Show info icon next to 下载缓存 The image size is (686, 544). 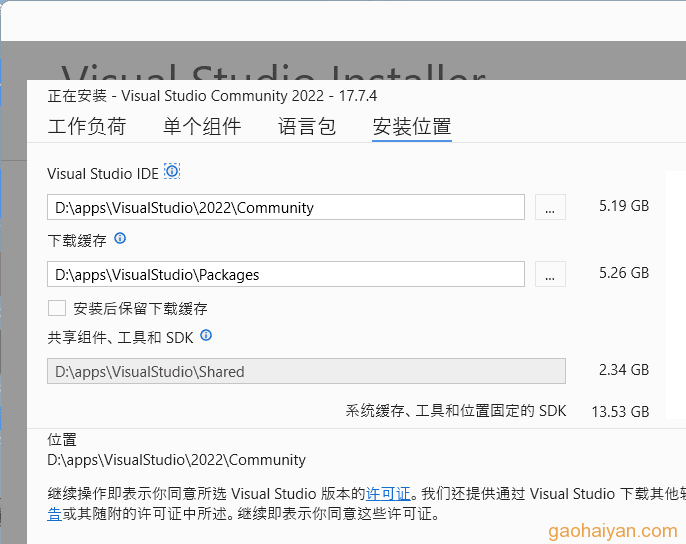click(120, 238)
